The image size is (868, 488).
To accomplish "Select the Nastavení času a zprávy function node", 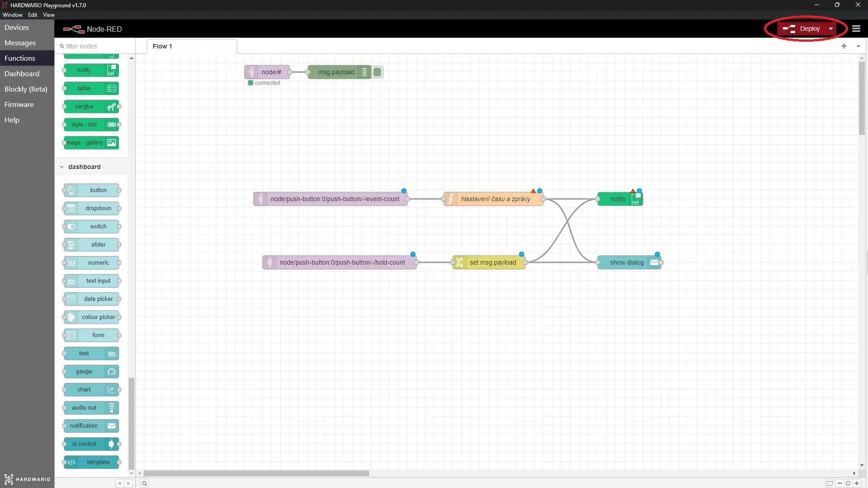I will [494, 199].
